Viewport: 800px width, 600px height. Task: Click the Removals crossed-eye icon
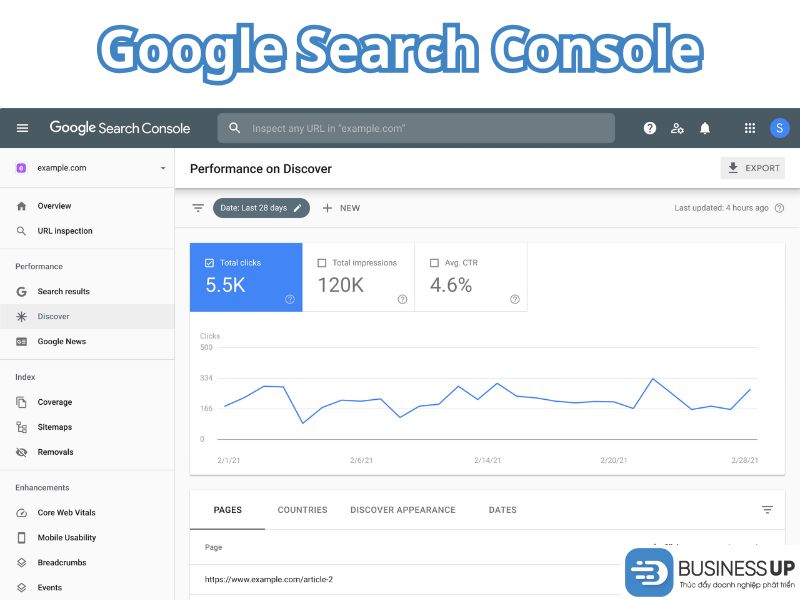tap(21, 452)
